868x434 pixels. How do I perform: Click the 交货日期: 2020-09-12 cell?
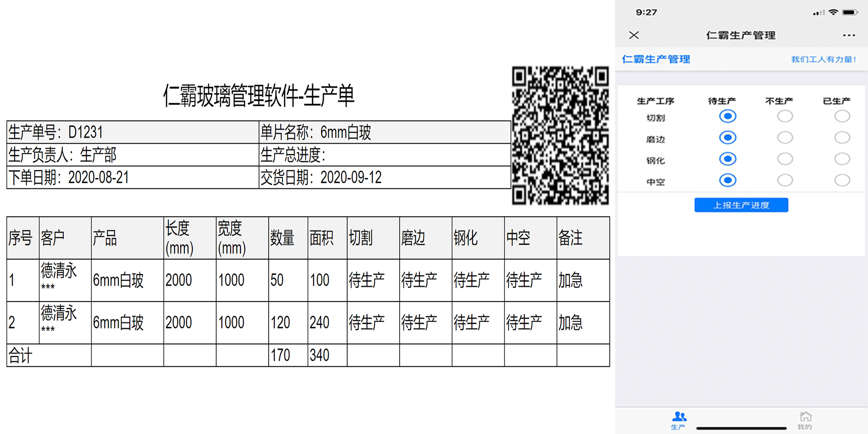(x=385, y=178)
